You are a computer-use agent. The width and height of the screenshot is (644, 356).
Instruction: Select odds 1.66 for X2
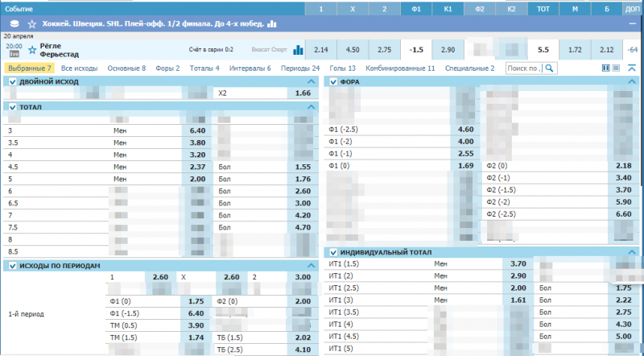point(303,93)
